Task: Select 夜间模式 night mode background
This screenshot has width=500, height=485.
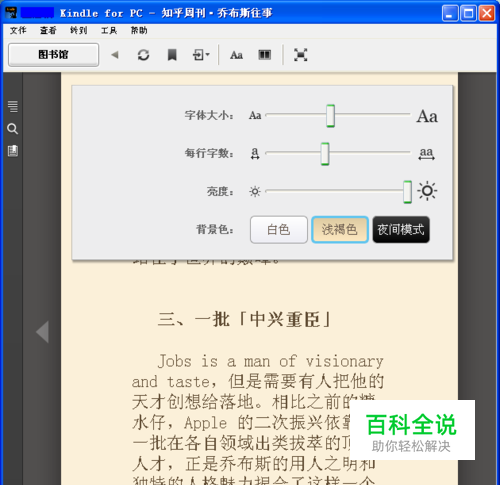Action: (x=401, y=230)
